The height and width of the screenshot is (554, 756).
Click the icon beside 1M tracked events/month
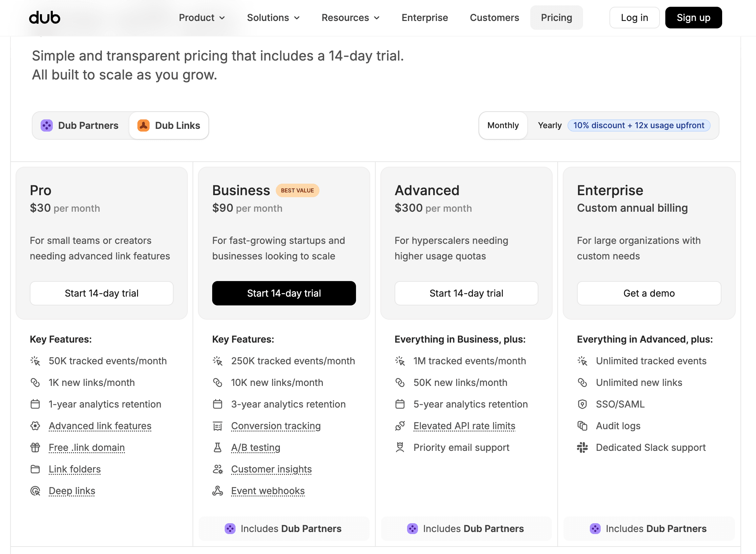point(400,361)
